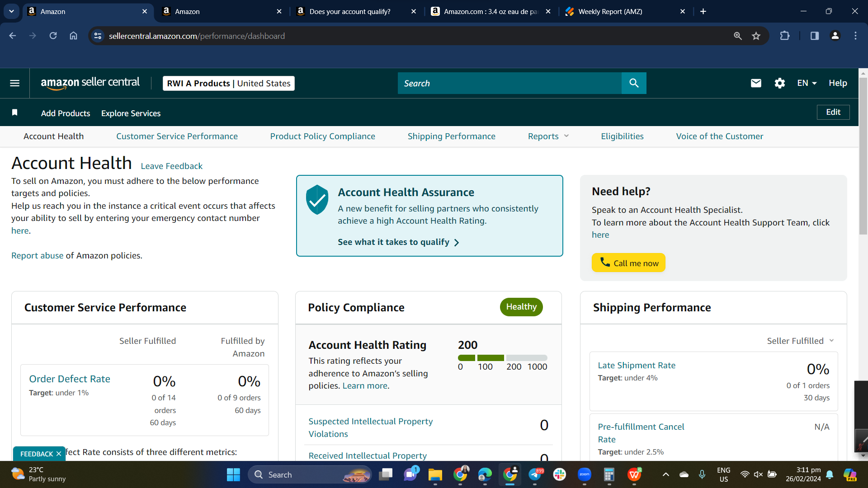Open Voice of the Customer tab
The height and width of the screenshot is (488, 868).
click(x=720, y=136)
